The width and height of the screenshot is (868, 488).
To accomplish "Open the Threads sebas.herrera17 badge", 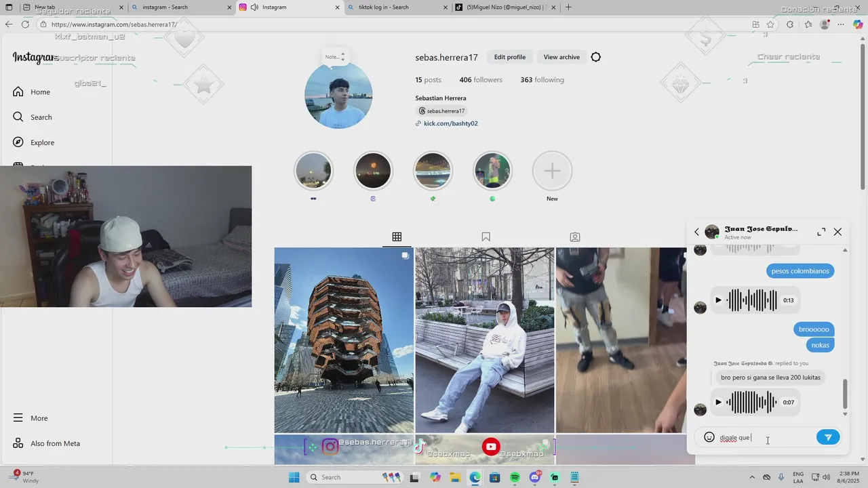I will pyautogui.click(x=441, y=110).
